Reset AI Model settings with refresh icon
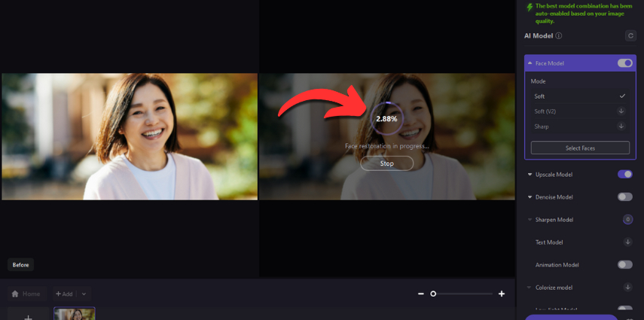Viewport: 644px width, 320px height. [630, 35]
